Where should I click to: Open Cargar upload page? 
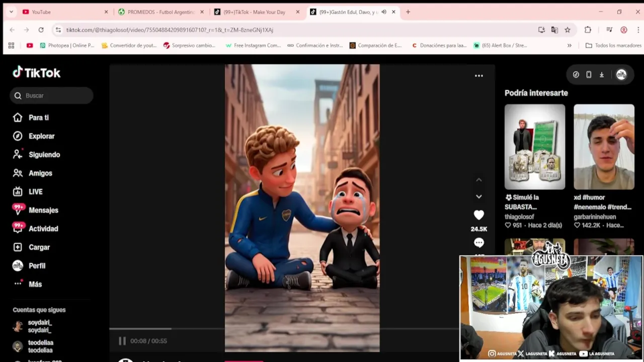[x=31, y=247]
